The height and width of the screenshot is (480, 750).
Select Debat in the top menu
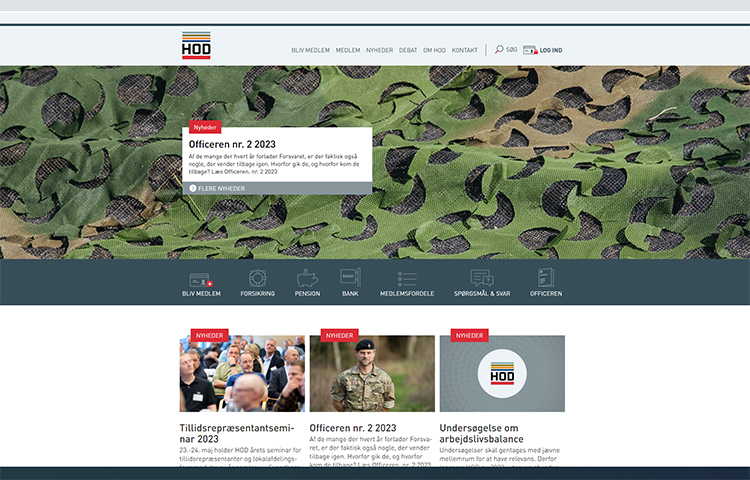click(408, 50)
